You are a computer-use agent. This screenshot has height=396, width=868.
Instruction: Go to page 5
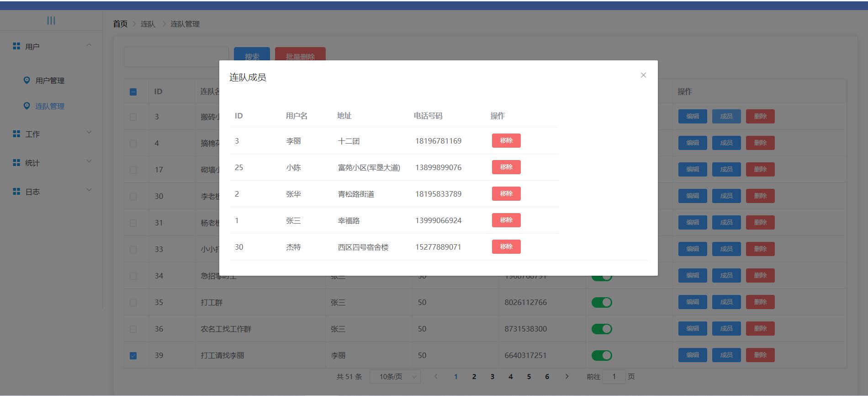pos(529,376)
